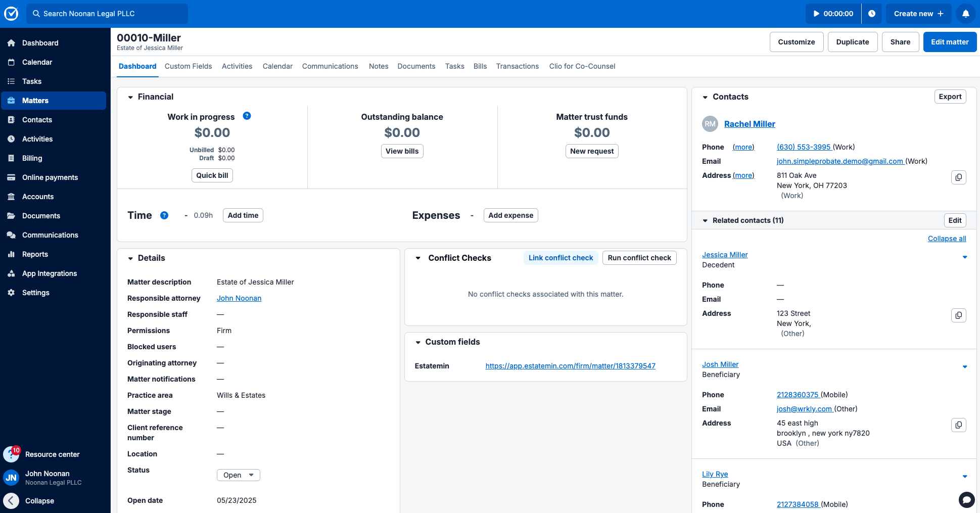Collapse the Related contacts section
This screenshot has height=513, width=980.
(x=705, y=221)
